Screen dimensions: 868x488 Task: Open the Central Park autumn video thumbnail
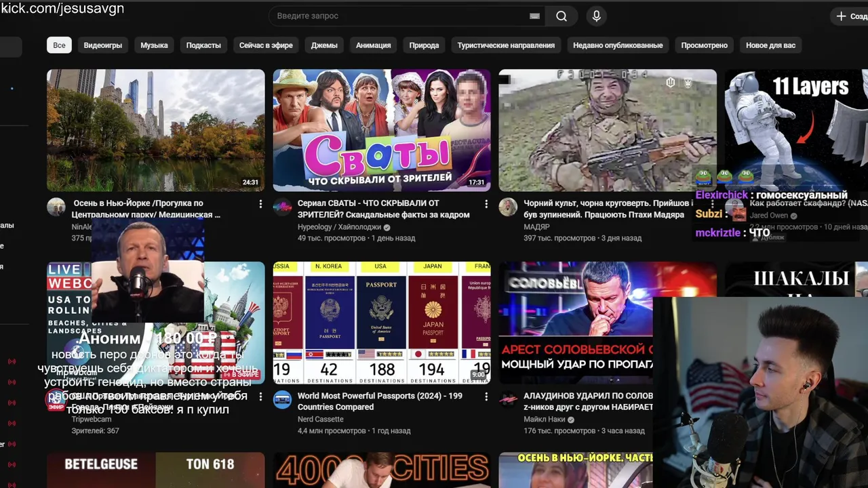155,130
